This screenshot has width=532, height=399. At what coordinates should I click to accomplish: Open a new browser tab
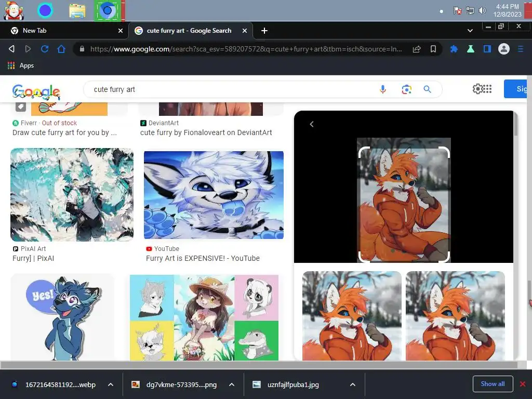point(264,31)
